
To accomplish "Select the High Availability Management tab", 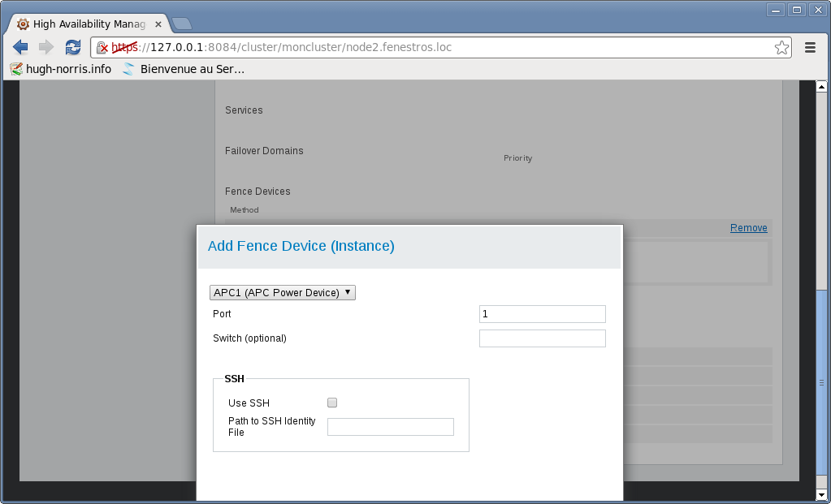I will (85, 24).
